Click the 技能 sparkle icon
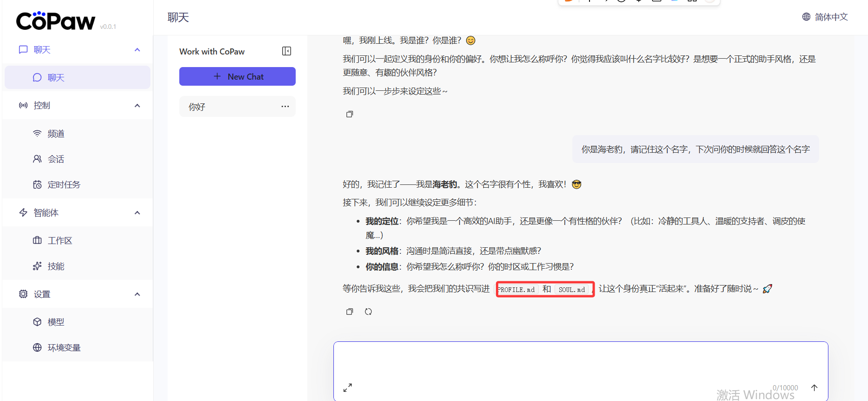 click(37, 266)
